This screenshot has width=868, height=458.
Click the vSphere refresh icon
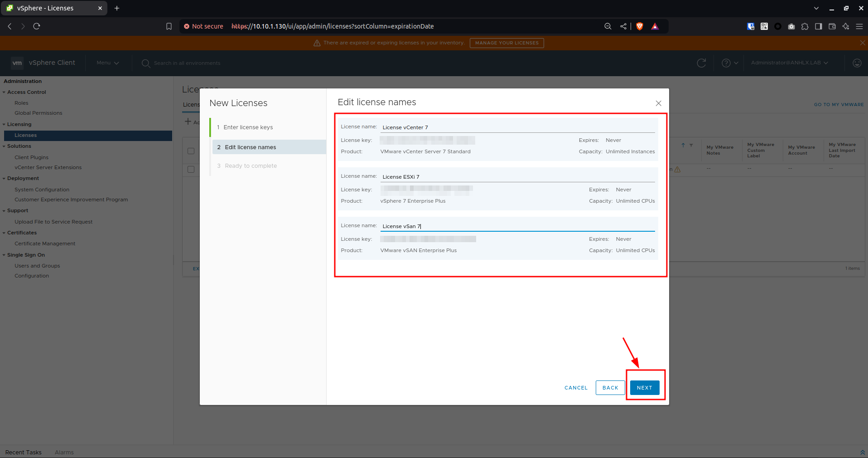pos(701,63)
